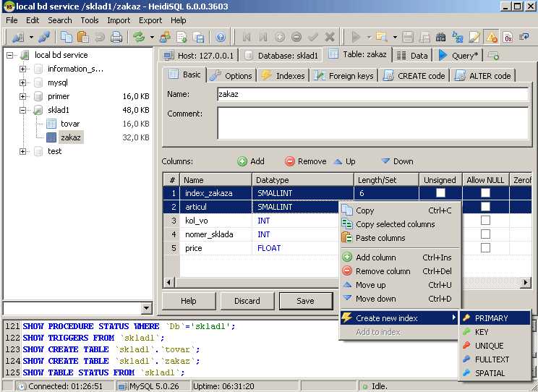Click the Find binoculars icon
The image size is (538, 392).
(441, 37)
